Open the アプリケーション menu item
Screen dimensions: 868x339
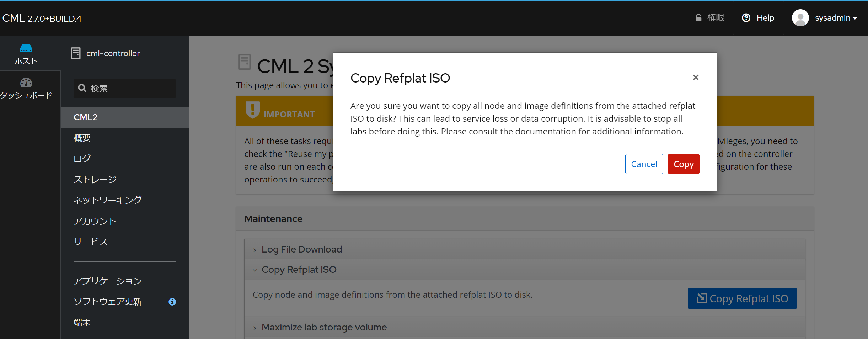point(108,281)
